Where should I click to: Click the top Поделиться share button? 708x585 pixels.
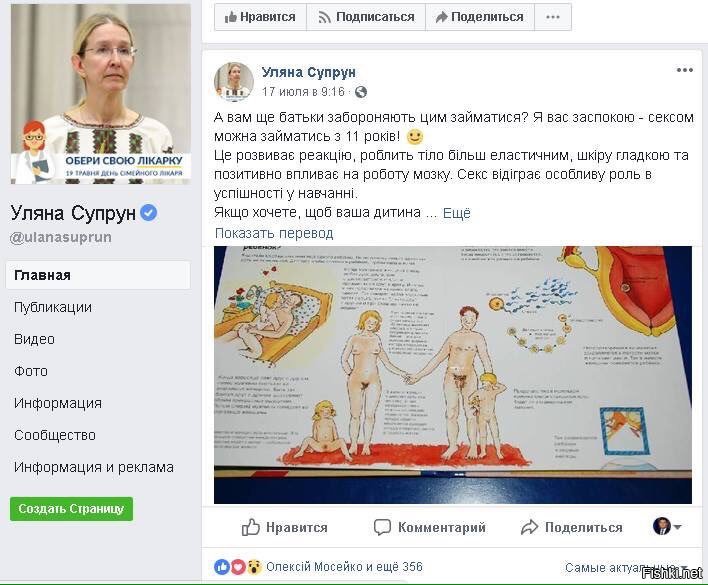point(480,17)
